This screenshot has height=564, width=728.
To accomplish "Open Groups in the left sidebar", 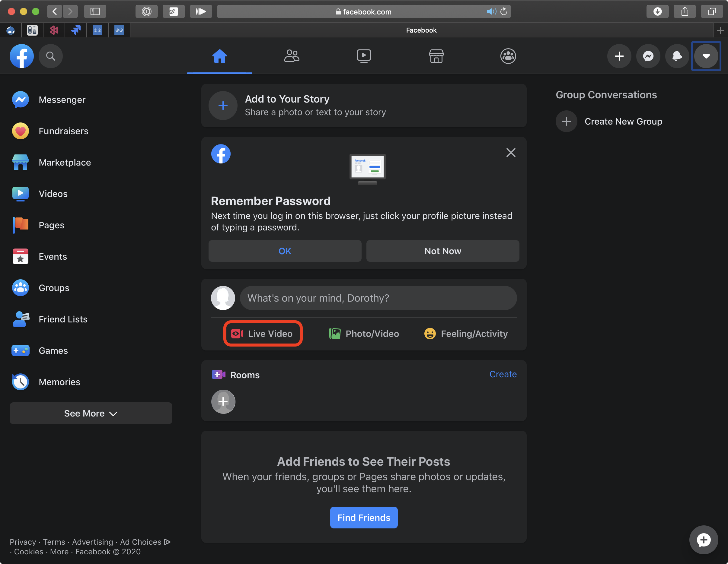I will pyautogui.click(x=91, y=288).
